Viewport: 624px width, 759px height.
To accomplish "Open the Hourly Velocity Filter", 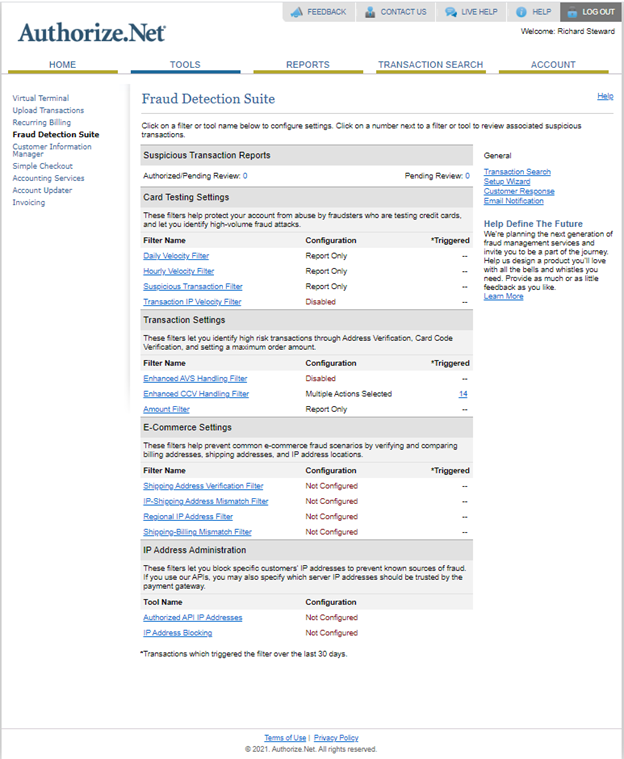I will [x=179, y=271].
